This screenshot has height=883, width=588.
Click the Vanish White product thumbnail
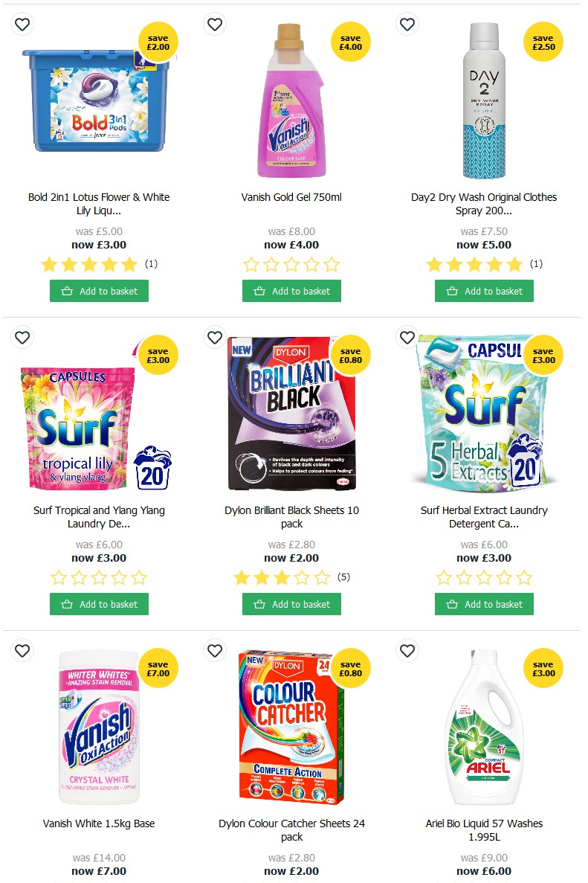pyautogui.click(x=99, y=728)
